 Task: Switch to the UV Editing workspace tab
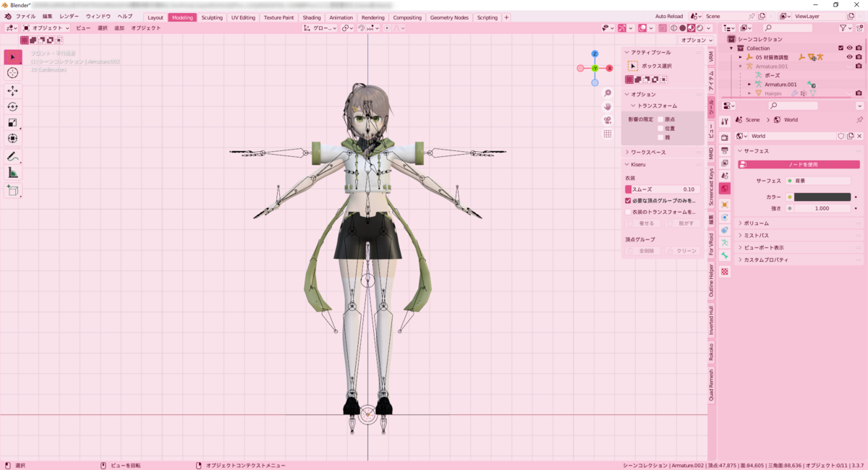(x=243, y=17)
